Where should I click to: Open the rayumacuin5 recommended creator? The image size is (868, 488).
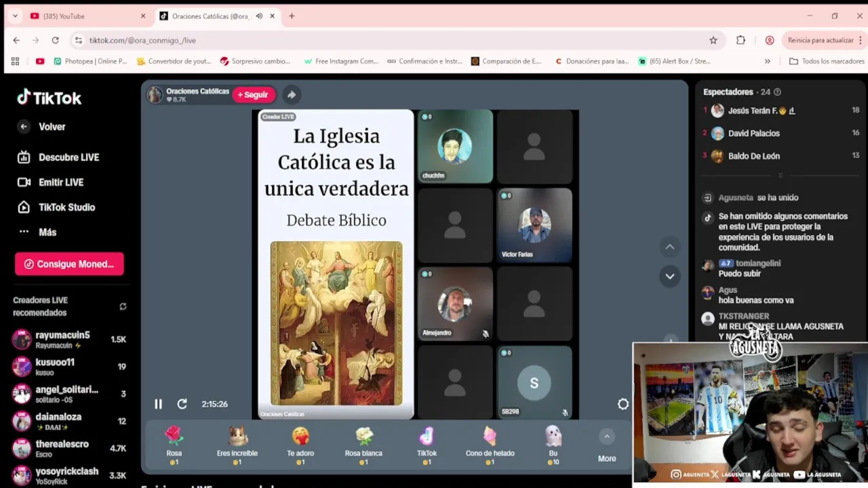pyautogui.click(x=69, y=339)
